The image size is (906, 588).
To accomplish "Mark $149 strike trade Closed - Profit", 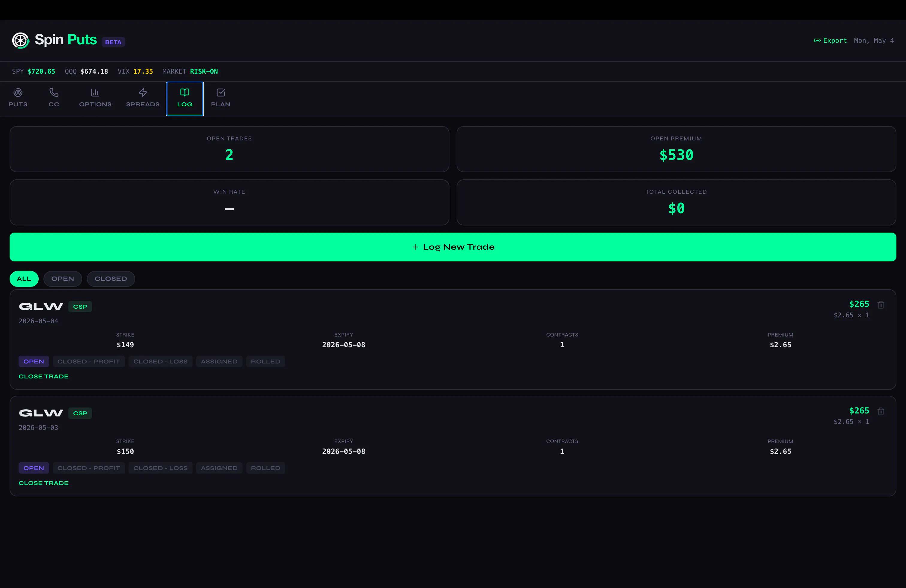I will (x=89, y=361).
